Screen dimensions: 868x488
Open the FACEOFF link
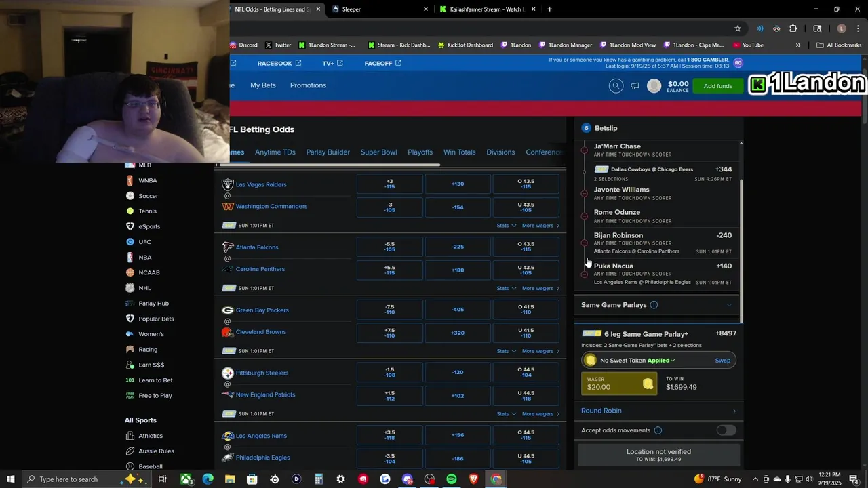coord(383,63)
